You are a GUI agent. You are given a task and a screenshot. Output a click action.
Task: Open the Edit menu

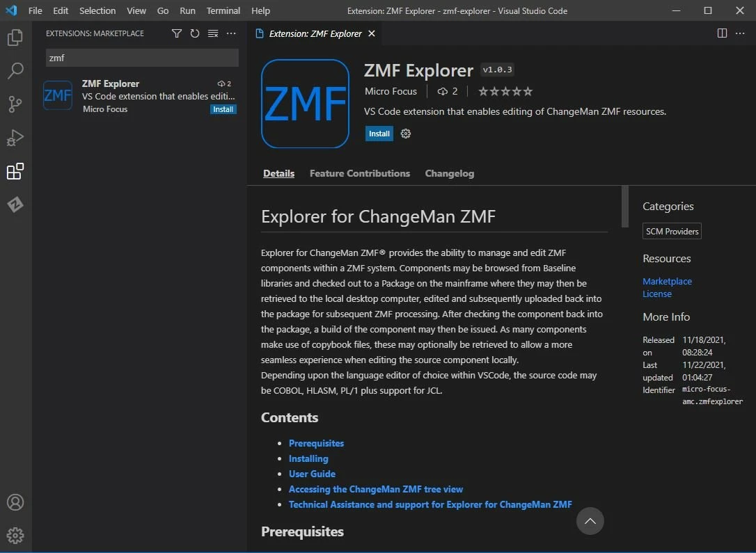pyautogui.click(x=61, y=10)
